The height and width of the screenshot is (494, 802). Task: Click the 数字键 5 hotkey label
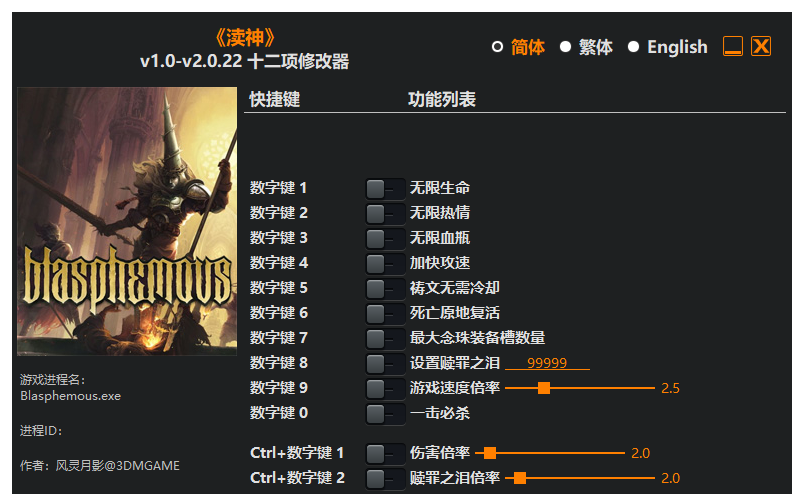tap(278, 288)
